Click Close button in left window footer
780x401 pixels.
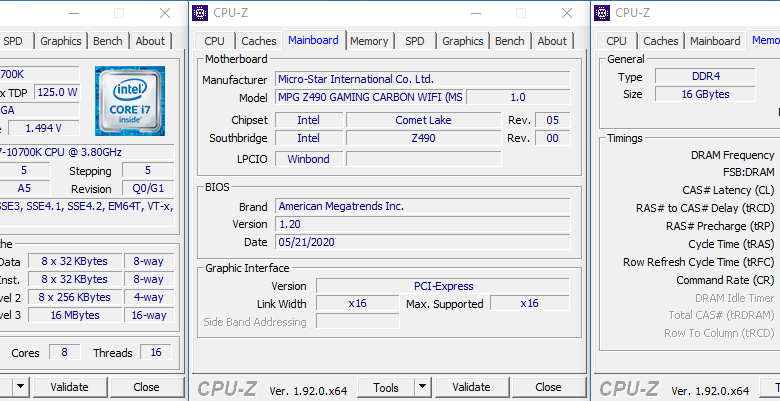pos(146,387)
